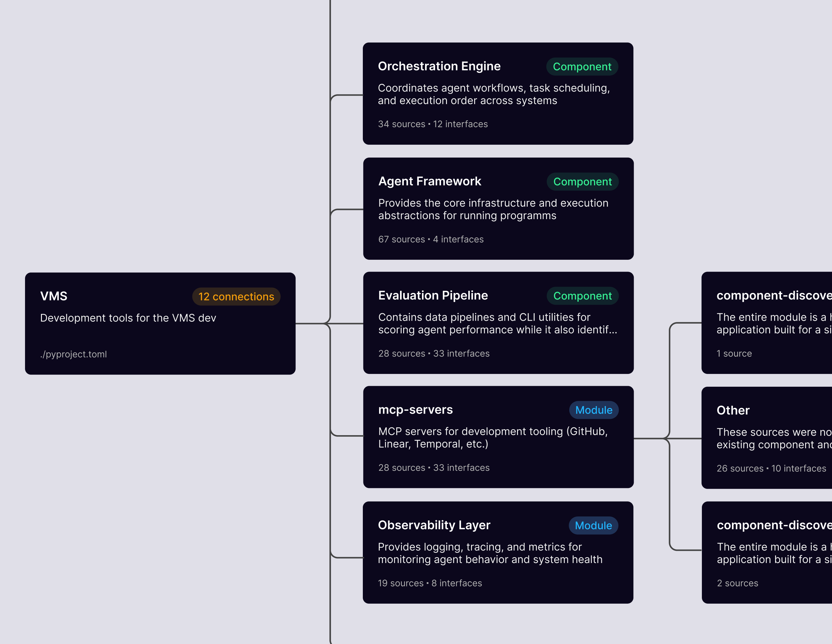Open the Other sources card
Screen dimensions: 832x644
(x=767, y=438)
